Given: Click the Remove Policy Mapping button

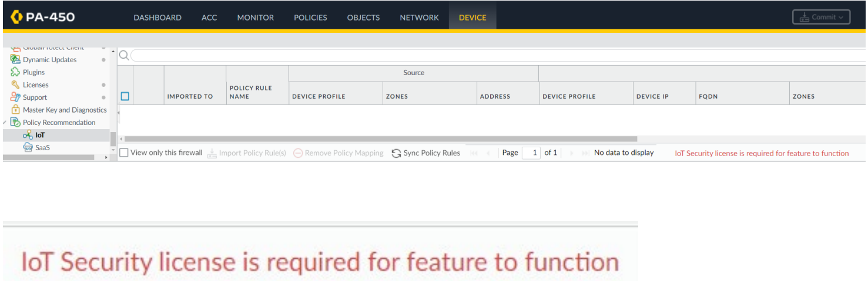Looking at the screenshot, I should 338,153.
